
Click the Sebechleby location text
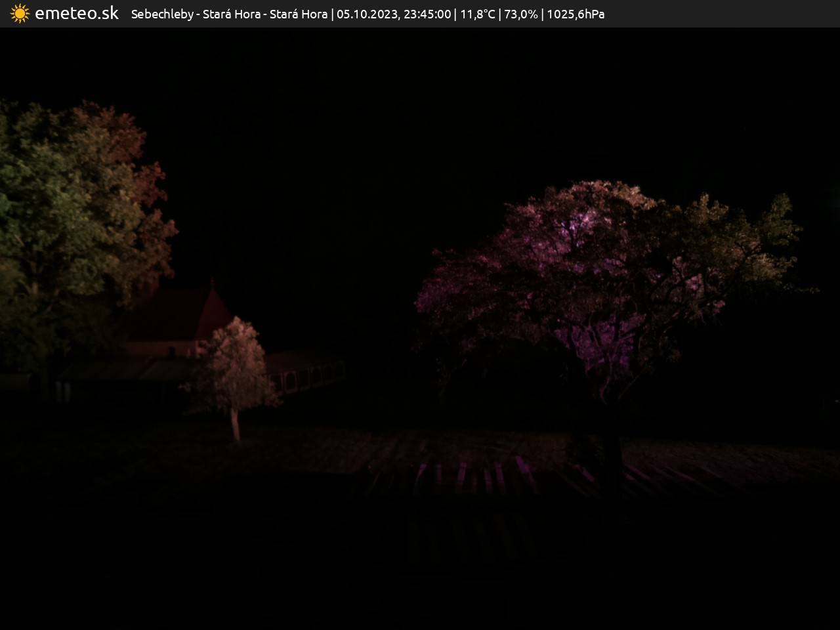[x=162, y=14]
